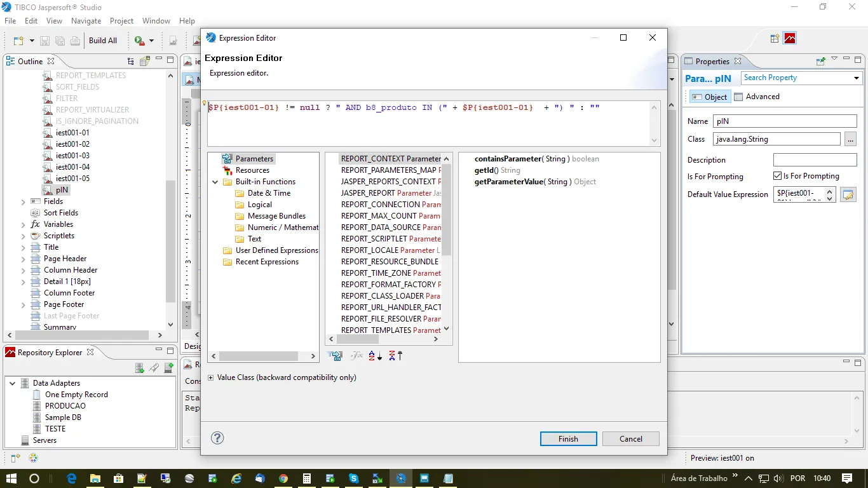
Task: Collapse the Data Adapters tree node
Action: click(x=12, y=383)
